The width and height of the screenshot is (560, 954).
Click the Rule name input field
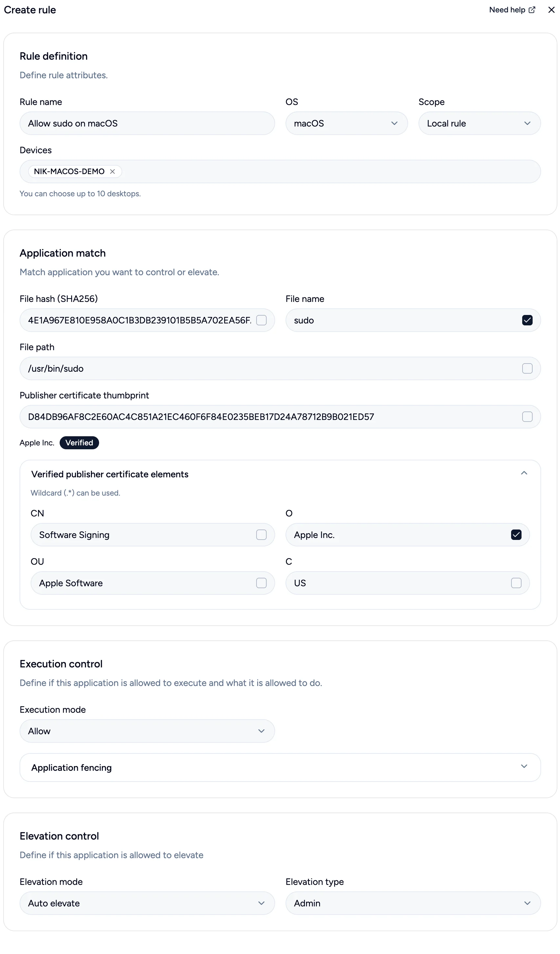[x=147, y=124]
